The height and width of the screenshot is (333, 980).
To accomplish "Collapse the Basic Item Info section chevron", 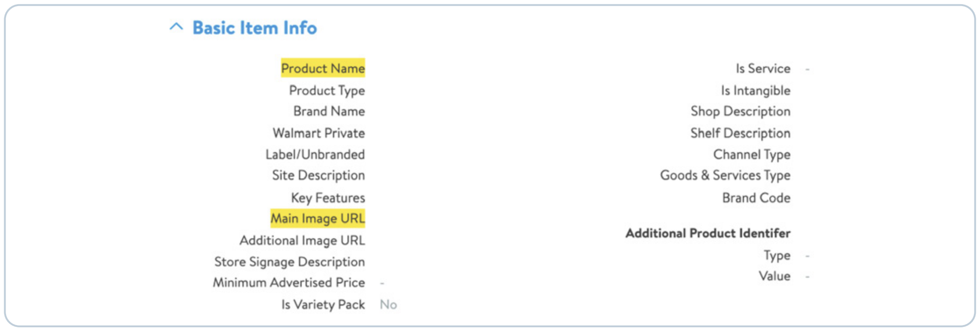I will point(176,27).
